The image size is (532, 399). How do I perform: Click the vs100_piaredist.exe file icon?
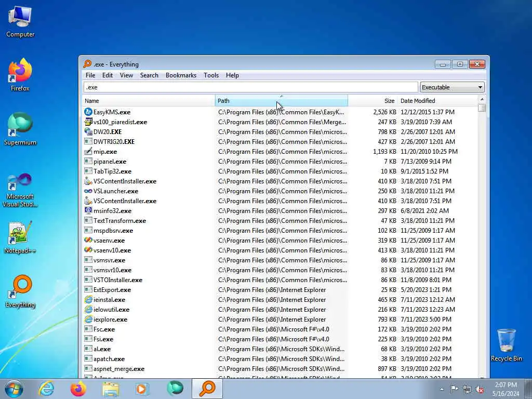point(88,122)
